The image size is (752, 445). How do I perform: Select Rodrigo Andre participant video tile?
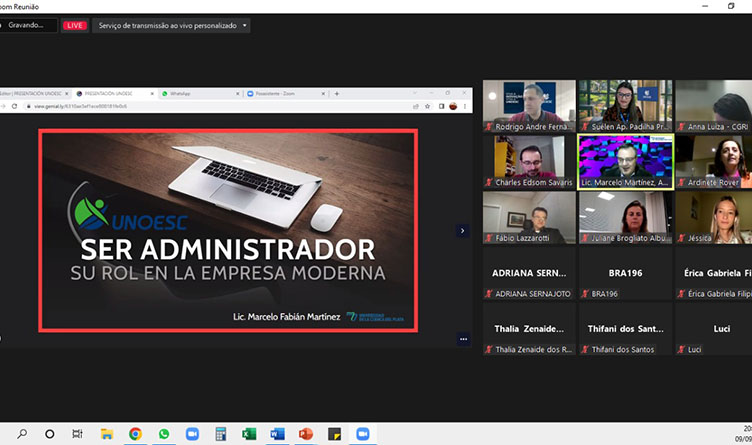pyautogui.click(x=529, y=106)
